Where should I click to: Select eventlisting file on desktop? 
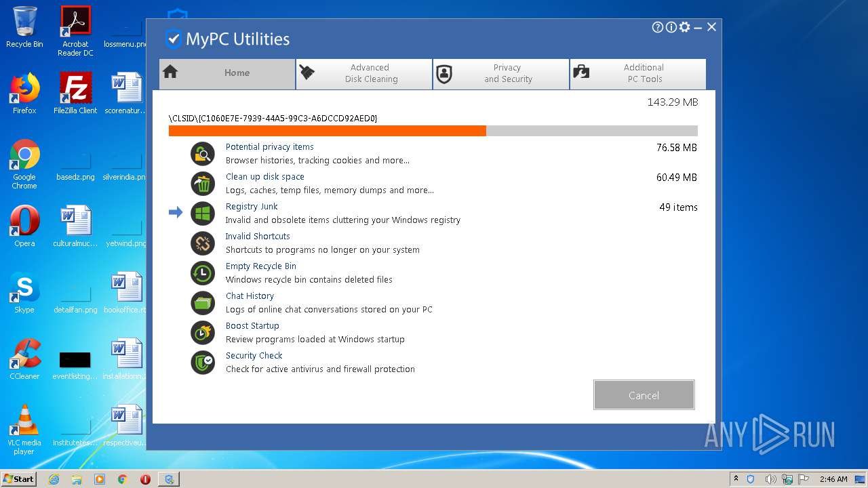pos(75,365)
